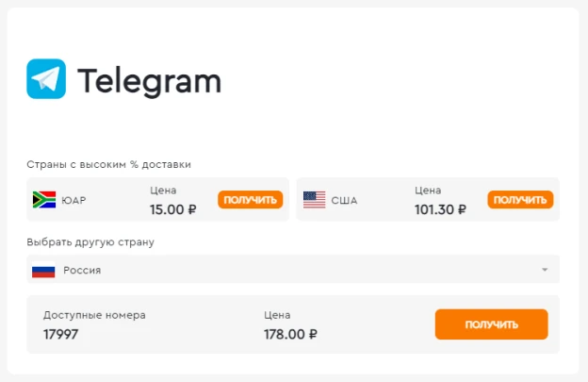Click the Выбрать другую страну label
The height and width of the screenshot is (382, 588).
(90, 242)
